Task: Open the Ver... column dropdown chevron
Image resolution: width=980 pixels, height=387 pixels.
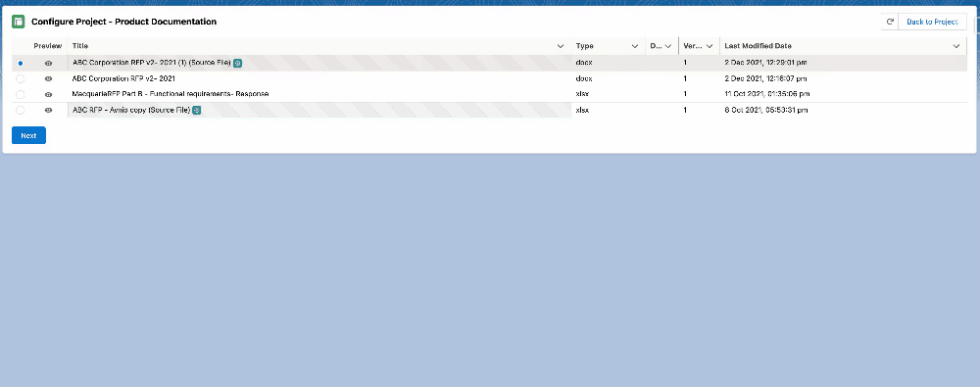Action: tap(710, 46)
